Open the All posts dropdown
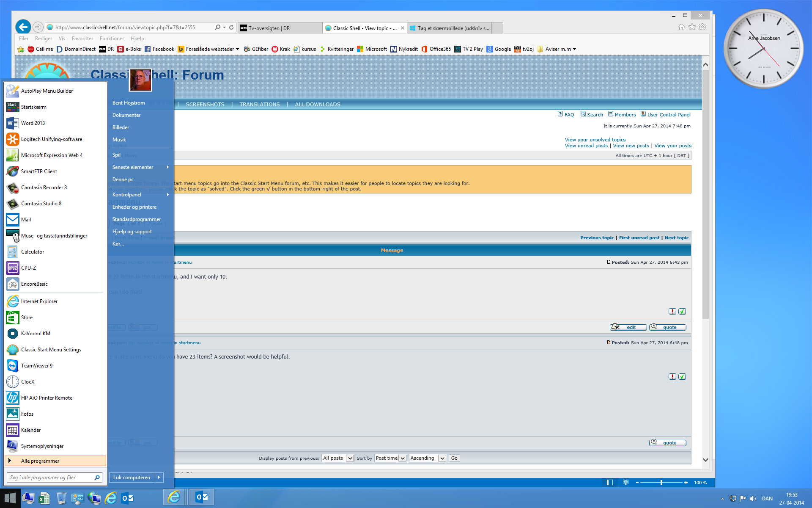This screenshot has height=508, width=812. pyautogui.click(x=337, y=458)
